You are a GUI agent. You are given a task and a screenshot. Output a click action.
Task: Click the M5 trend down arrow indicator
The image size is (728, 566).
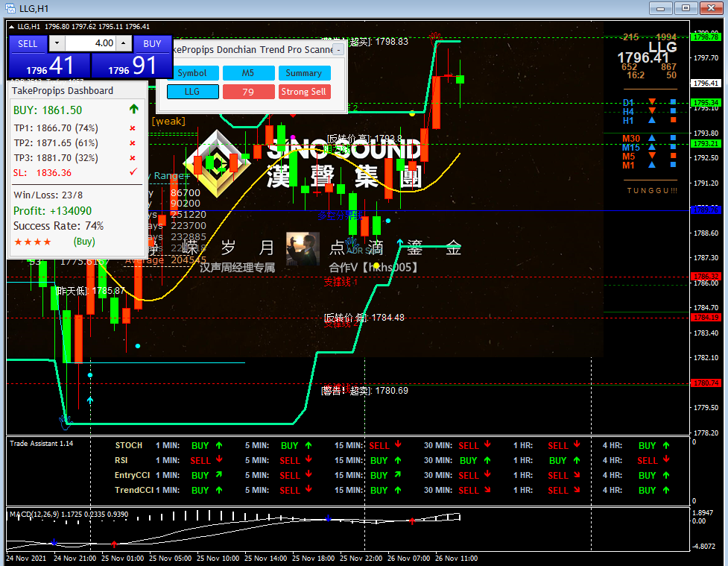(x=652, y=156)
